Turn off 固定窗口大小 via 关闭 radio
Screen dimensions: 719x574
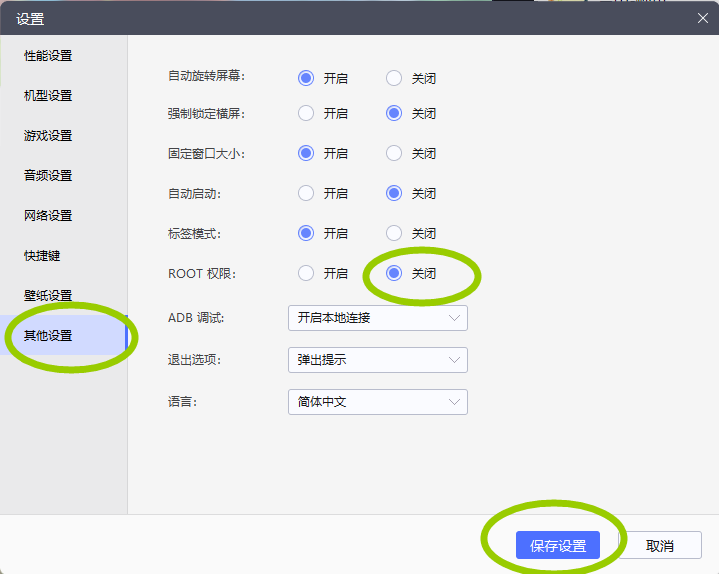pos(394,154)
